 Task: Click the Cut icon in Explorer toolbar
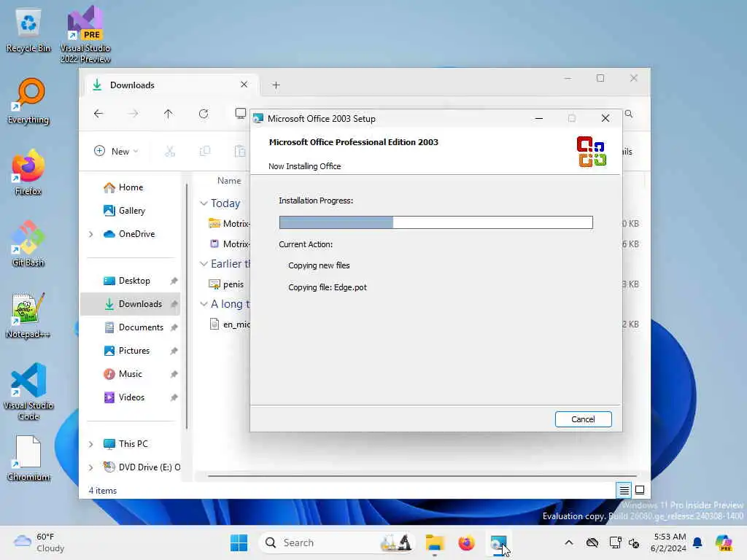point(170,152)
